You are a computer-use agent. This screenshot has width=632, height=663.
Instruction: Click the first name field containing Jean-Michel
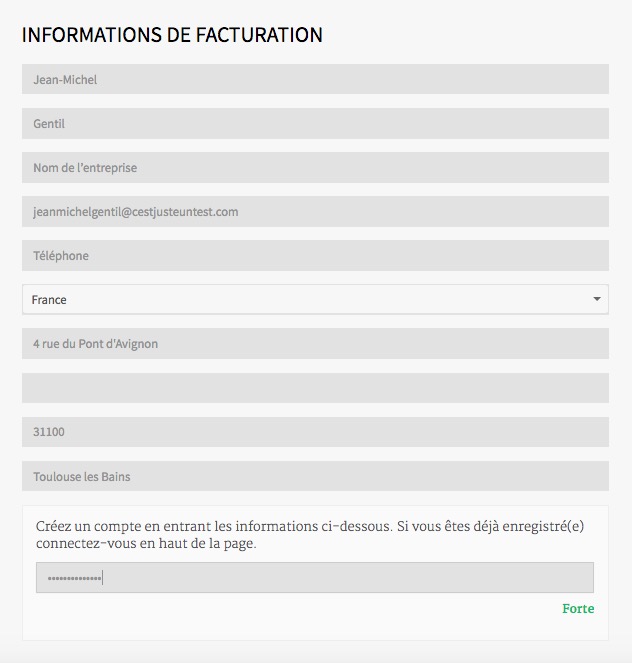315,79
